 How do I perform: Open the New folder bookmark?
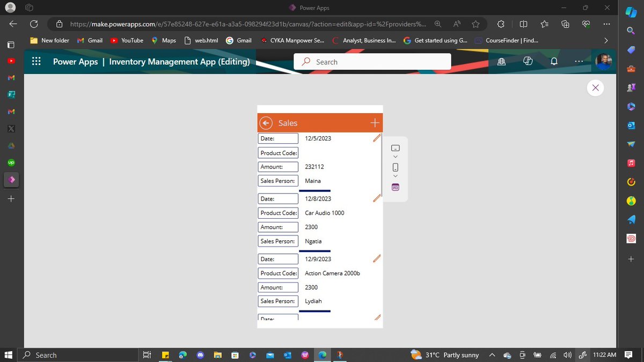49,40
